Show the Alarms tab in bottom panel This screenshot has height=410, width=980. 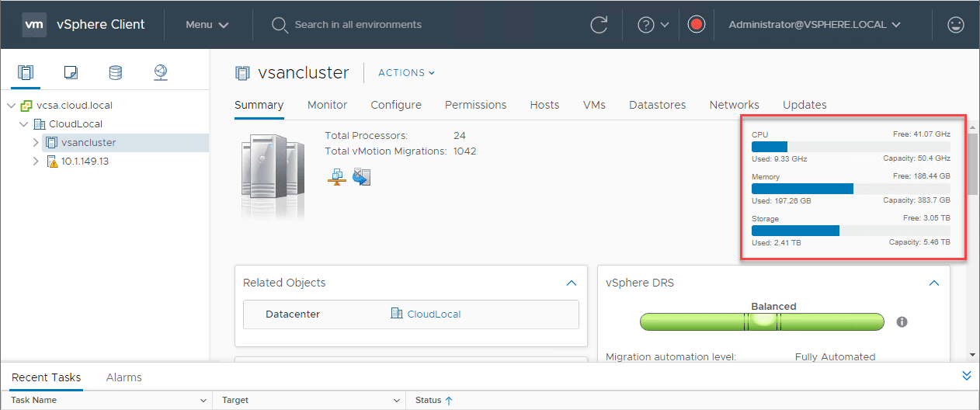click(123, 377)
